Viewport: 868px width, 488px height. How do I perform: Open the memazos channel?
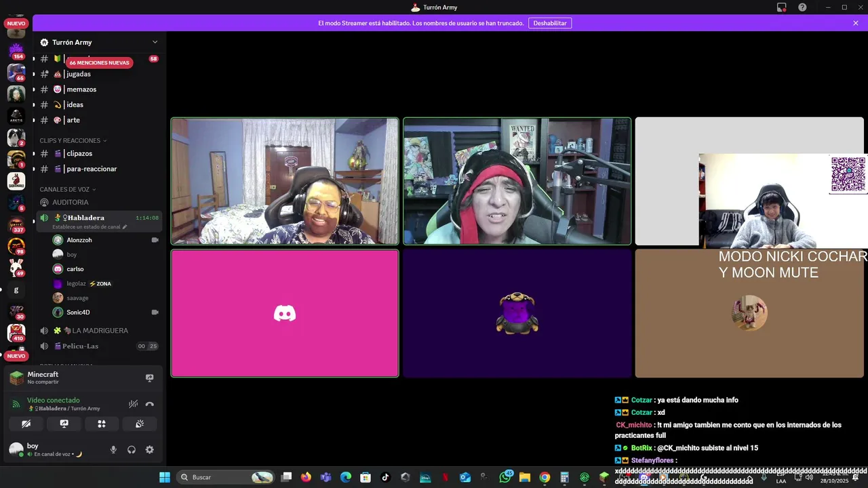[x=99, y=89]
